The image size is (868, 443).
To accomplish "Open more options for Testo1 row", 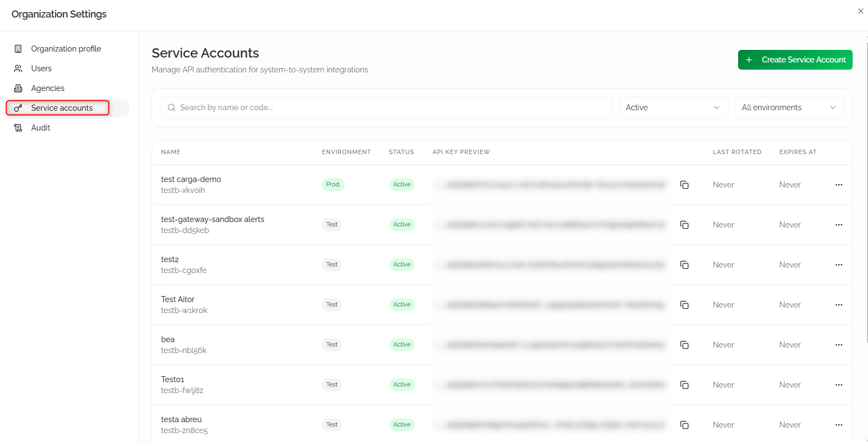I will (x=839, y=385).
